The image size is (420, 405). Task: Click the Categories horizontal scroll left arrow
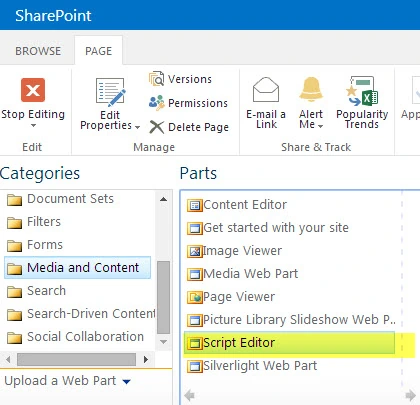[x=8, y=359]
